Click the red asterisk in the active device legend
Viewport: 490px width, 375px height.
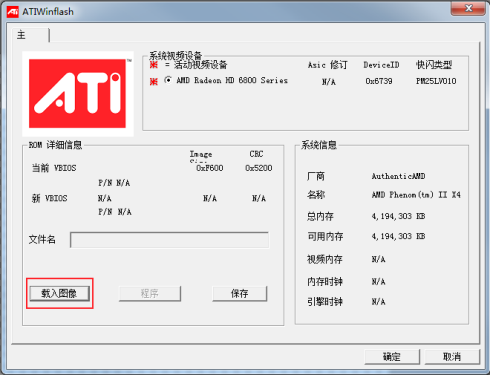(x=153, y=65)
